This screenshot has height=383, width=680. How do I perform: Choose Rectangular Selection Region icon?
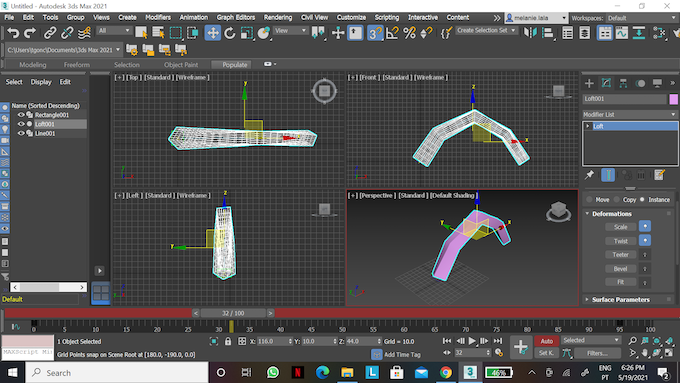(x=176, y=33)
